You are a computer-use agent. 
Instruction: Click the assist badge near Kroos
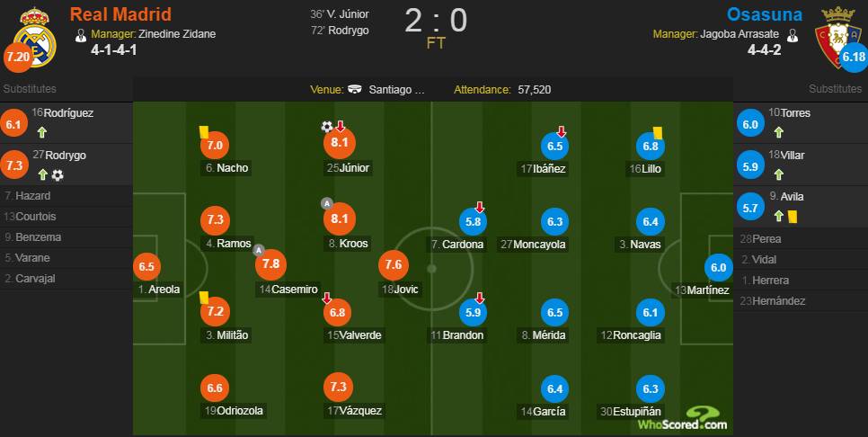[326, 204]
